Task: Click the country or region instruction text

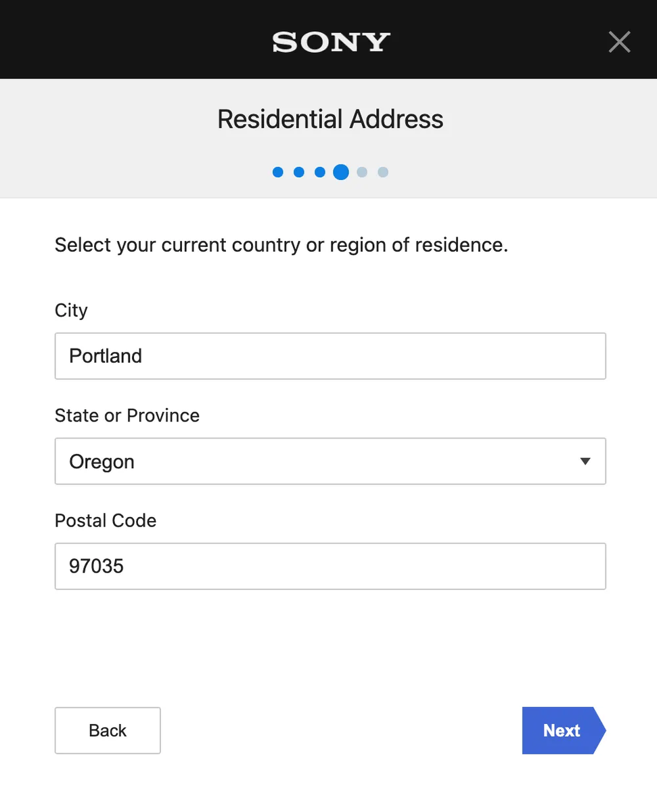Action: 281,245
